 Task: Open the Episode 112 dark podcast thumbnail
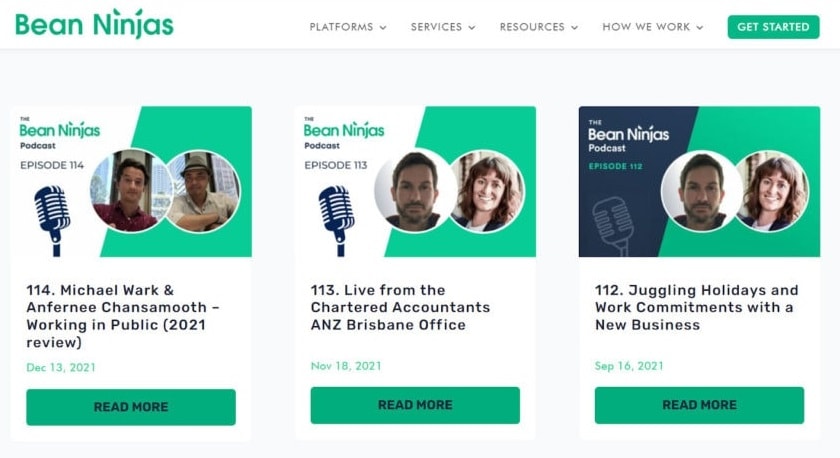coord(699,182)
